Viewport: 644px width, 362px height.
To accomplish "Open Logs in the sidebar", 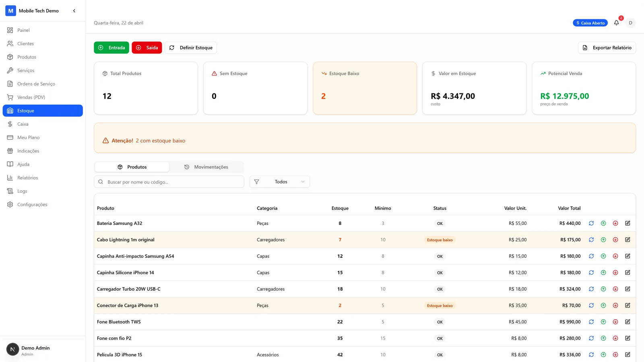I will point(43,191).
